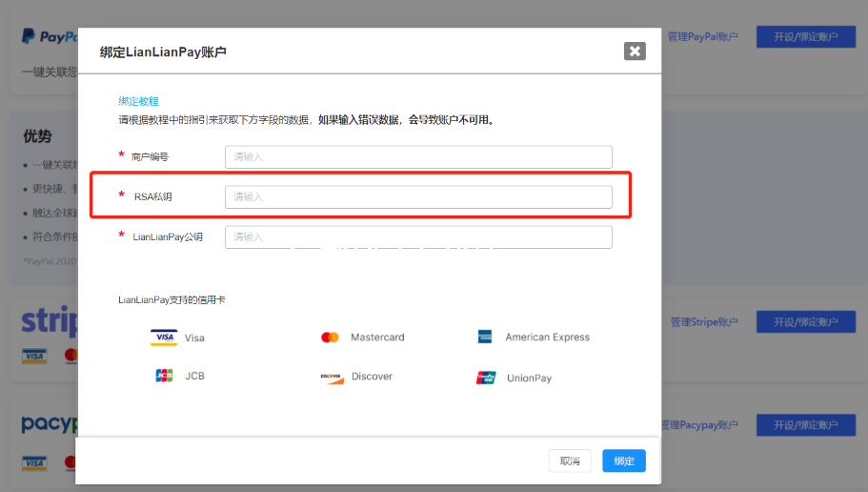Click 开设/绑定账户 button in Pacypay row

coord(806,425)
